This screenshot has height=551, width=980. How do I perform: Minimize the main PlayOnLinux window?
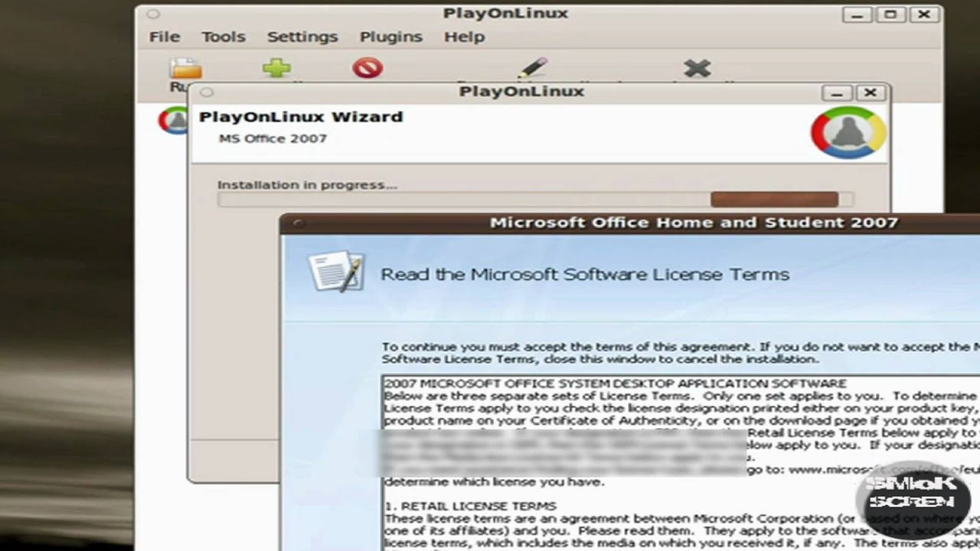[x=857, y=15]
